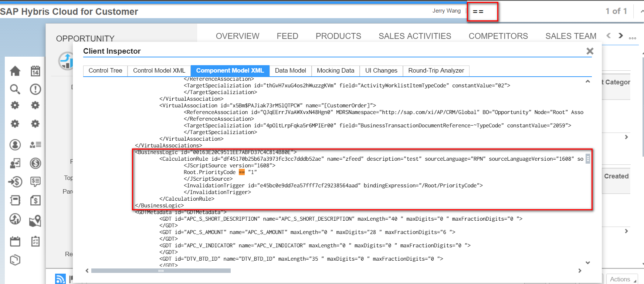Go to the FEED tab

[x=288, y=36]
